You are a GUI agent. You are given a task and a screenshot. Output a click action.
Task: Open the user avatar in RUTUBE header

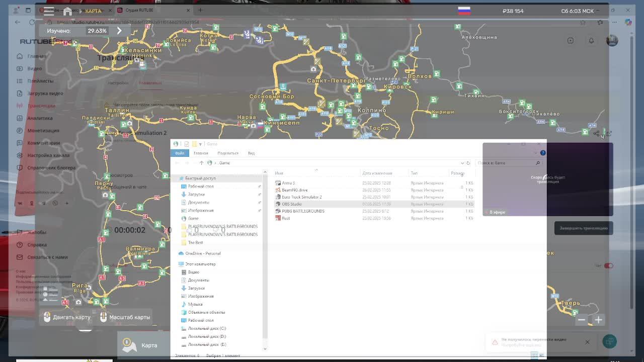pyautogui.click(x=612, y=40)
